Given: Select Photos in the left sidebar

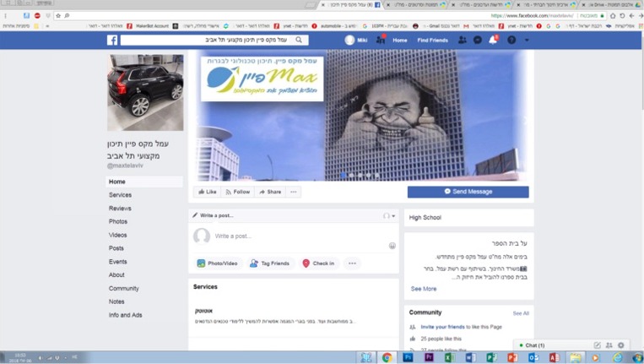Looking at the screenshot, I should point(118,221).
